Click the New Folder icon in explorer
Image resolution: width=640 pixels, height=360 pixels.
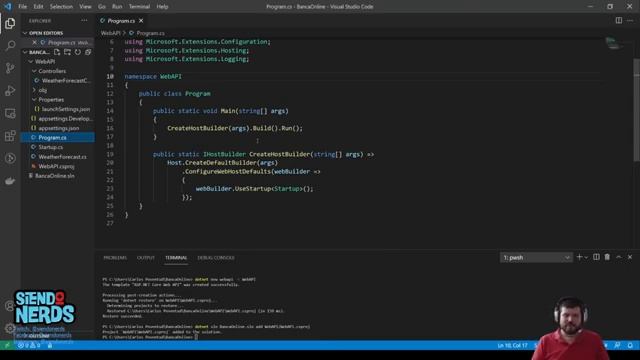67,52
